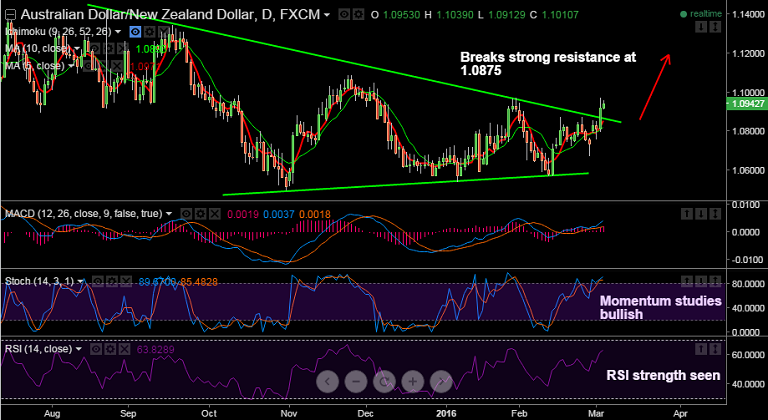
Task: Maximize the main price pane
Action: click(716, 26)
